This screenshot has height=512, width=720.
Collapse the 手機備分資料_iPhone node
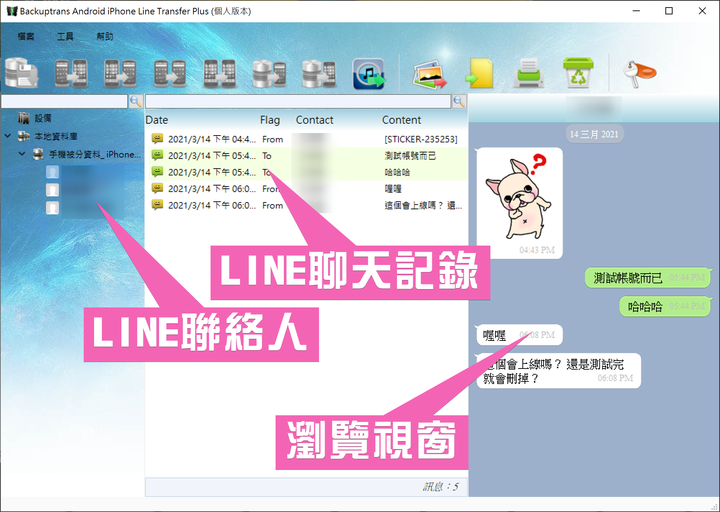coord(22,154)
